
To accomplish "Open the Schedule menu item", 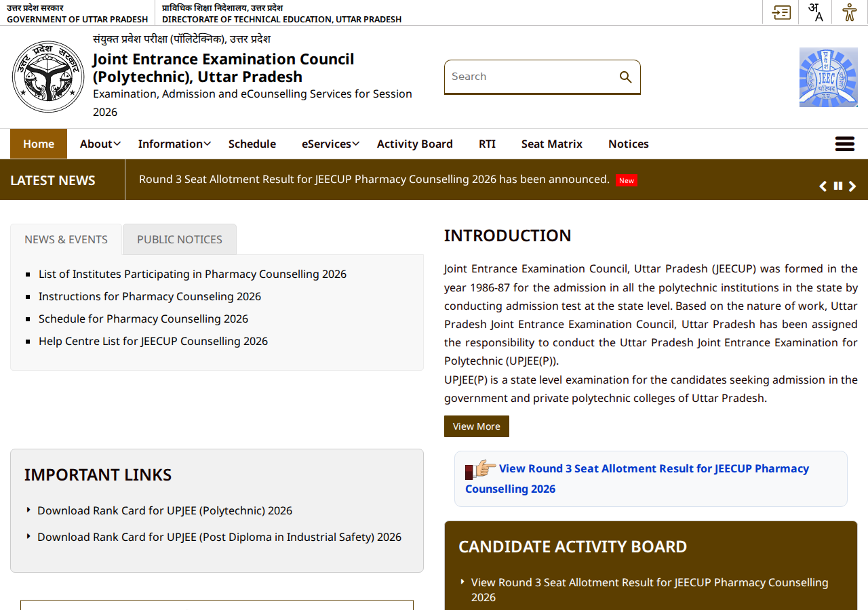I will point(252,144).
